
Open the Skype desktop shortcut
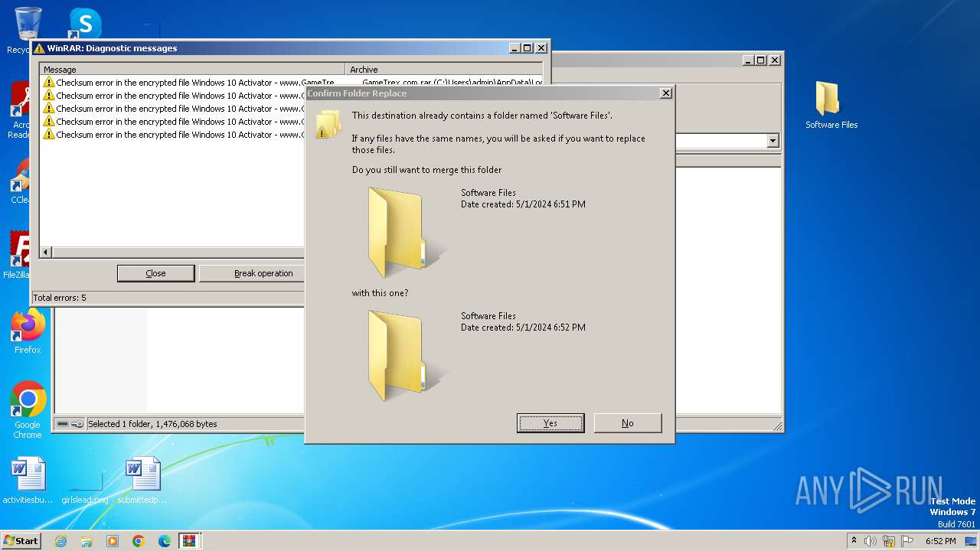pos(84,24)
